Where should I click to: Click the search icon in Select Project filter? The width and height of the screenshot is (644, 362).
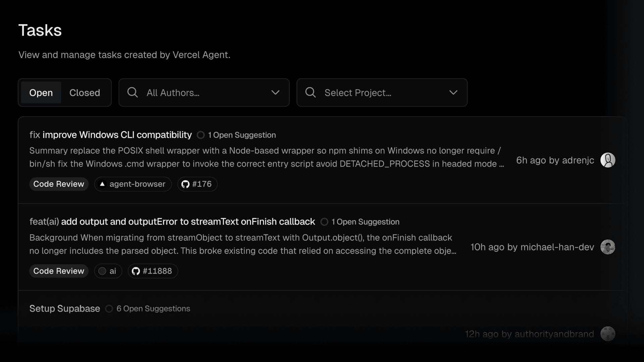click(310, 93)
